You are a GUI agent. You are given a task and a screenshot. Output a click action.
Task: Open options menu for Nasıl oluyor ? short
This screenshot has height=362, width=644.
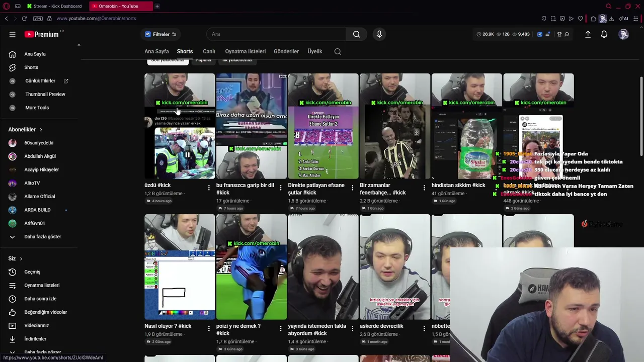[209, 328]
